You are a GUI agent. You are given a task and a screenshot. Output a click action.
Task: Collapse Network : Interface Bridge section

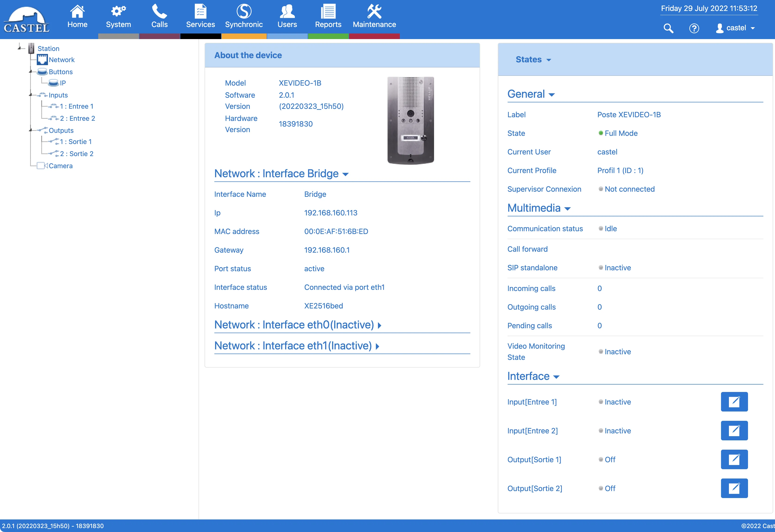(x=281, y=174)
